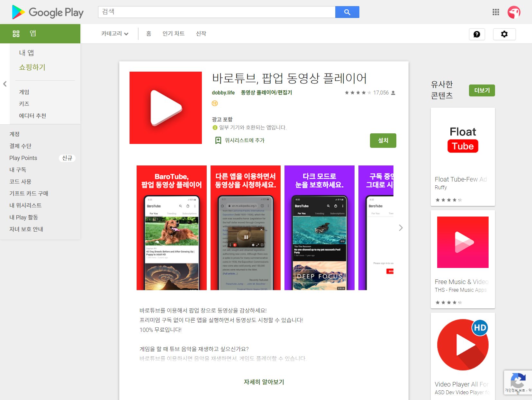Click the app title 바로튜브, 팝업 동영상 플레이어
This screenshot has height=400, width=532.
click(x=290, y=78)
